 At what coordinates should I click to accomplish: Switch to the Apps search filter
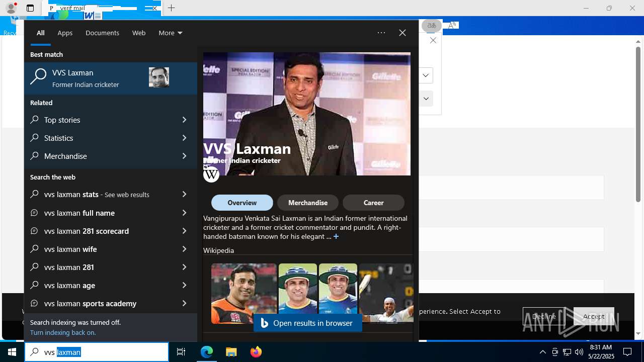[65, 33]
